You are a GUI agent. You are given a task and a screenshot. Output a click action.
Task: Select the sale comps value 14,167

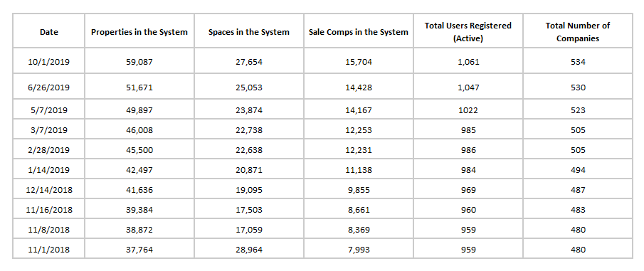[359, 110]
